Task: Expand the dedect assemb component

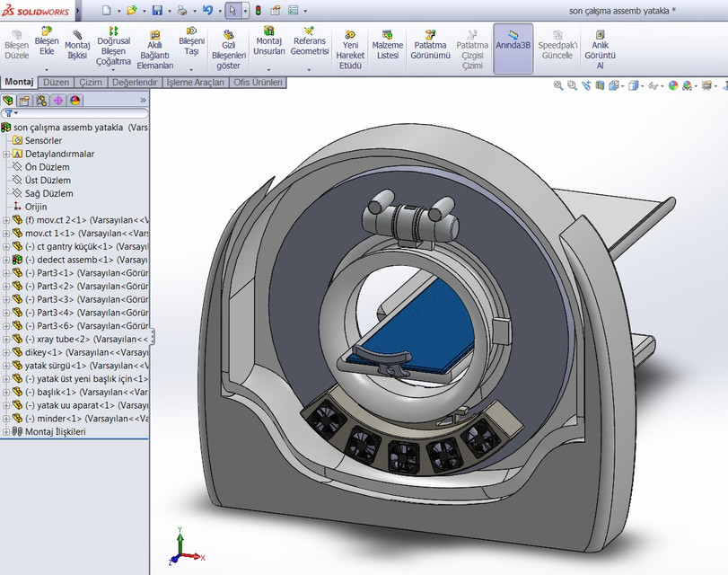Action: click(7, 259)
